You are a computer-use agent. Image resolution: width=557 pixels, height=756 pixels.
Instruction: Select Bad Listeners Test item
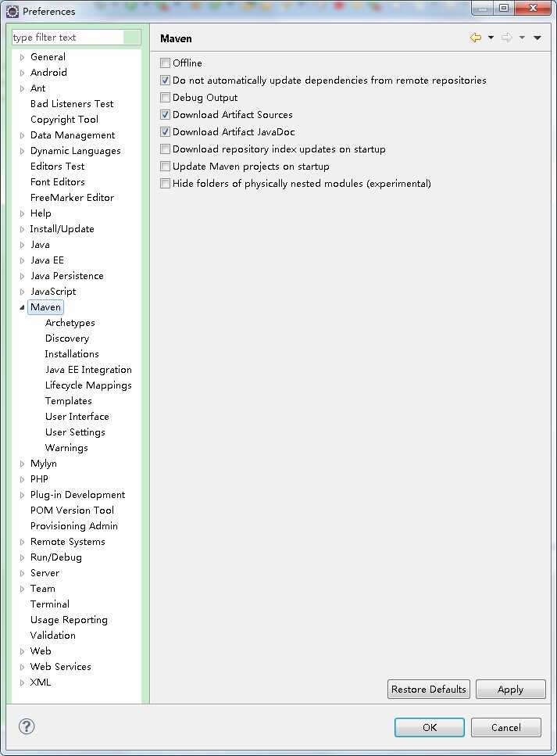click(x=72, y=104)
